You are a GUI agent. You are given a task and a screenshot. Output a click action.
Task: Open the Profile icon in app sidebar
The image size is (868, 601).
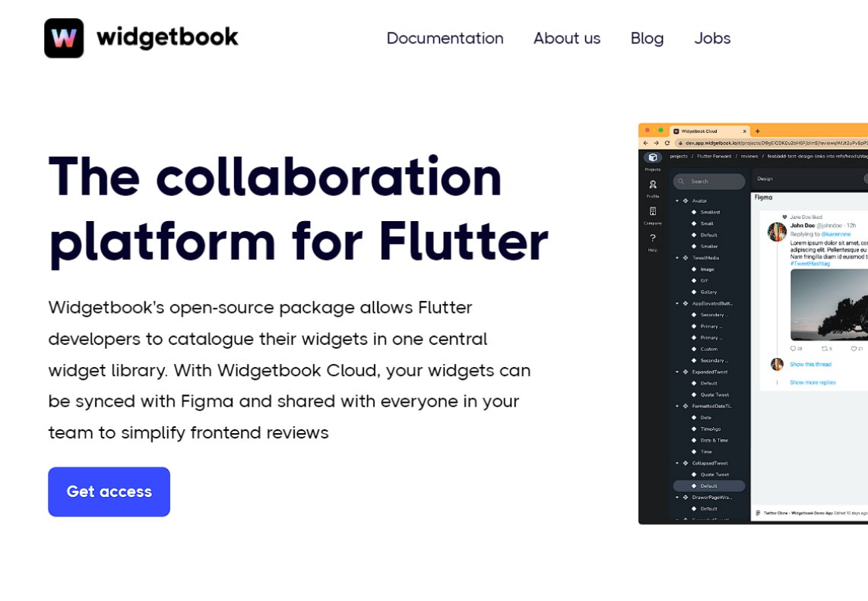click(653, 185)
